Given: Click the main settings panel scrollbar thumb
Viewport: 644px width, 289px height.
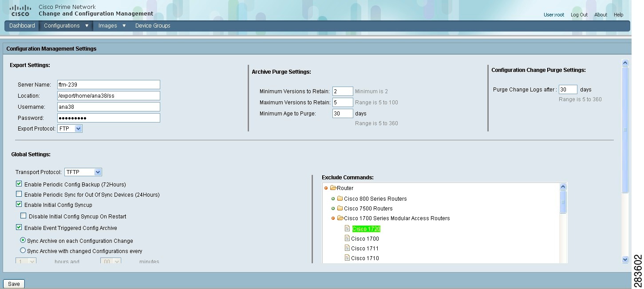Looking at the screenshot, I should [625, 130].
